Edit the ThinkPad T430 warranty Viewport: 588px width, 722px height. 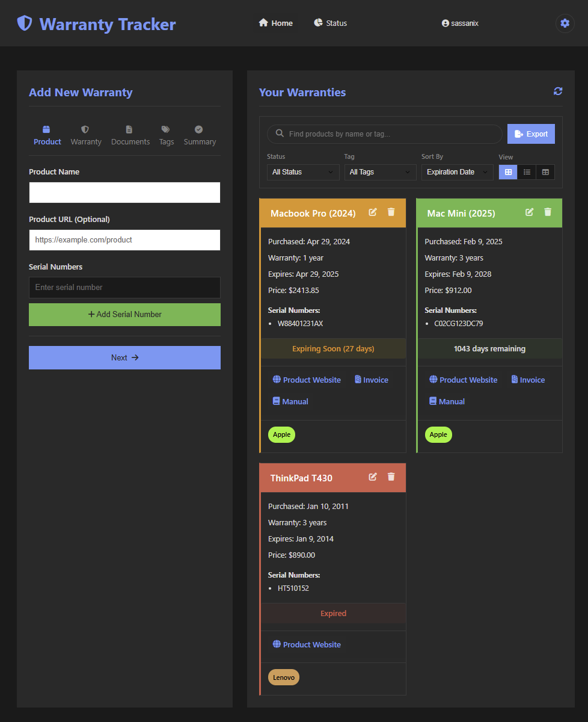[373, 477]
